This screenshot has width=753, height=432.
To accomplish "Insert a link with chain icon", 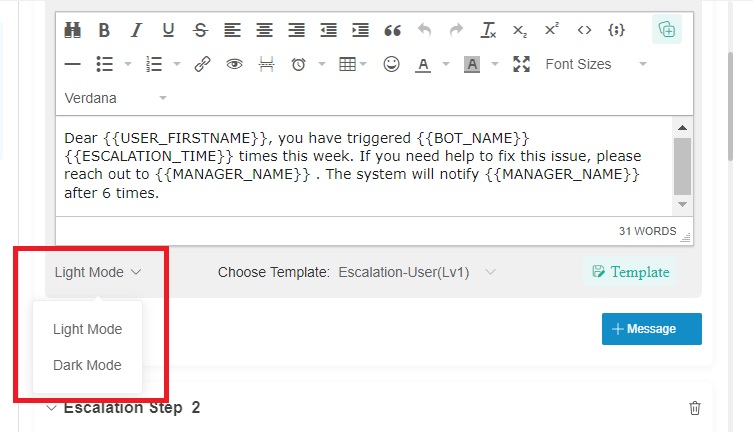I will pyautogui.click(x=202, y=64).
